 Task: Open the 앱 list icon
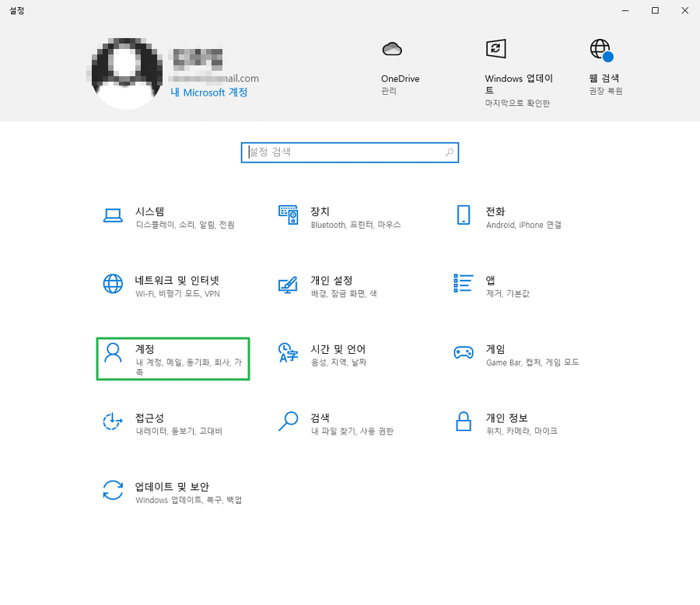463,283
